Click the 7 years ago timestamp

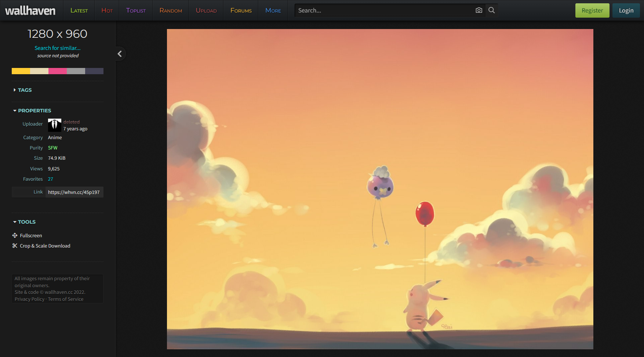click(x=75, y=129)
